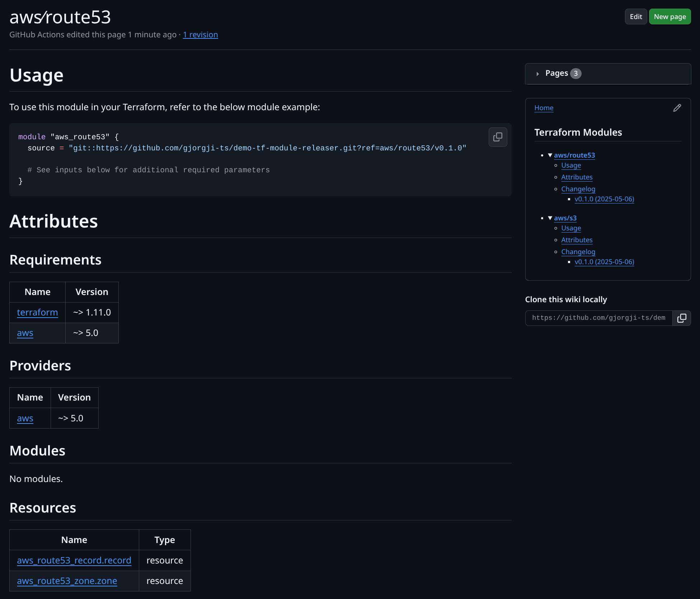The height and width of the screenshot is (599, 700).
Task: Click the Usage heading
Action: (x=37, y=75)
